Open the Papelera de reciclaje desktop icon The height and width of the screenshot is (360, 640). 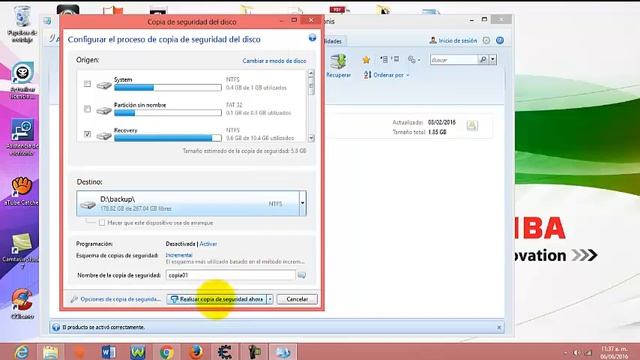coord(22,24)
